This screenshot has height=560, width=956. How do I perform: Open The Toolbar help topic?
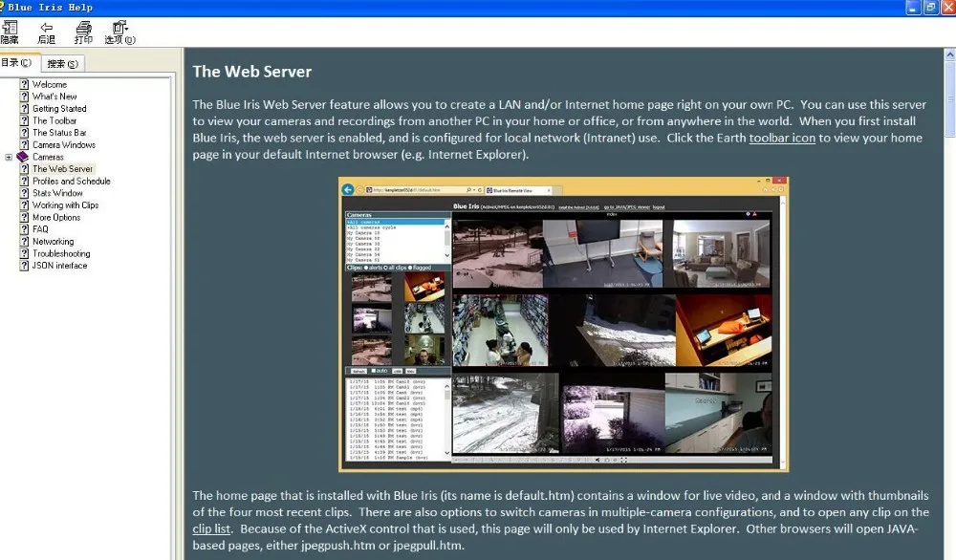click(x=54, y=120)
